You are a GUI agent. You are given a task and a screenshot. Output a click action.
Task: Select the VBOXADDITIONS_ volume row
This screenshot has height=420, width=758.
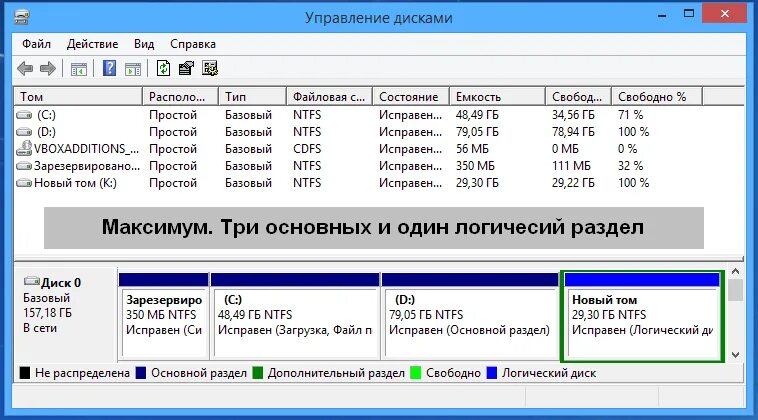pyautogui.click(x=358, y=149)
